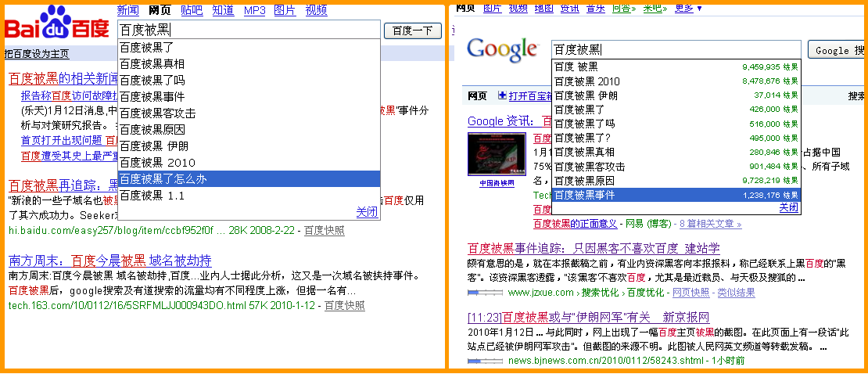Click the blue plus icon beside 打开百宝箱
The height and width of the screenshot is (374, 868).
(502, 96)
